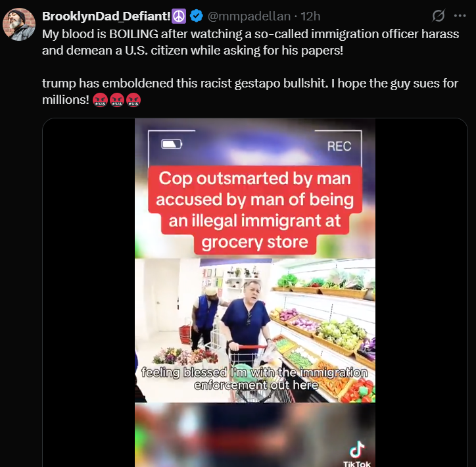Image resolution: width=476 pixels, height=467 pixels.
Task: Click the BrooklynDad_Defiant! display name
Action: [x=107, y=16]
